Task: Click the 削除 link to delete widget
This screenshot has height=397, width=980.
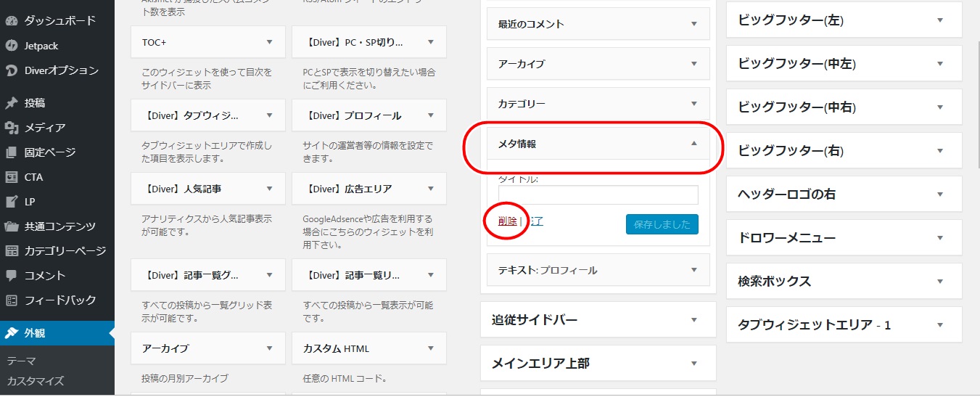Action: point(508,221)
